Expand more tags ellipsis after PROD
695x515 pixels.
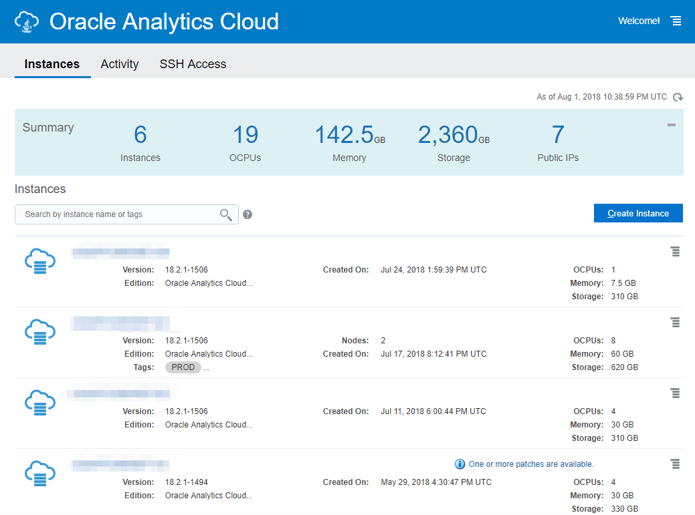(x=206, y=368)
